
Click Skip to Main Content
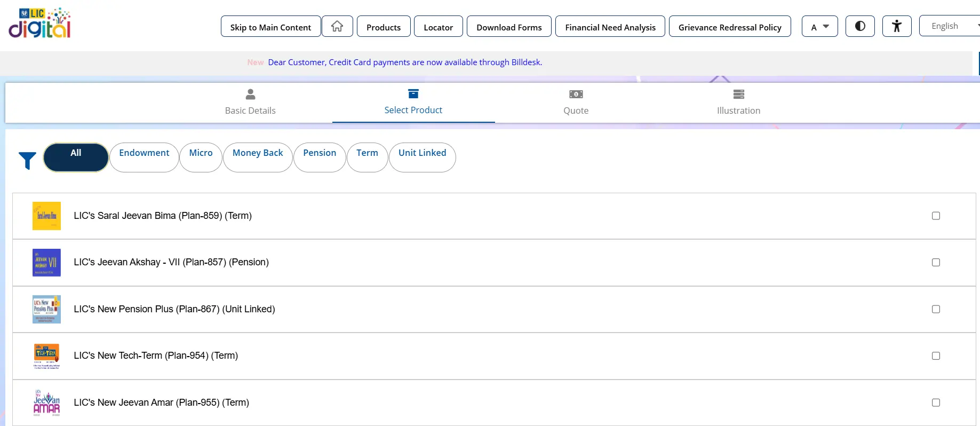click(x=270, y=26)
